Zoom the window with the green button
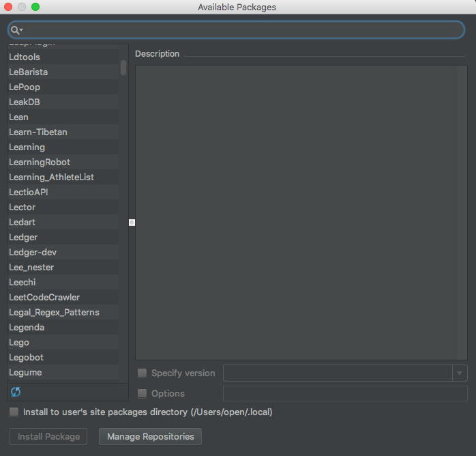This screenshot has width=476, height=456. 35,7
